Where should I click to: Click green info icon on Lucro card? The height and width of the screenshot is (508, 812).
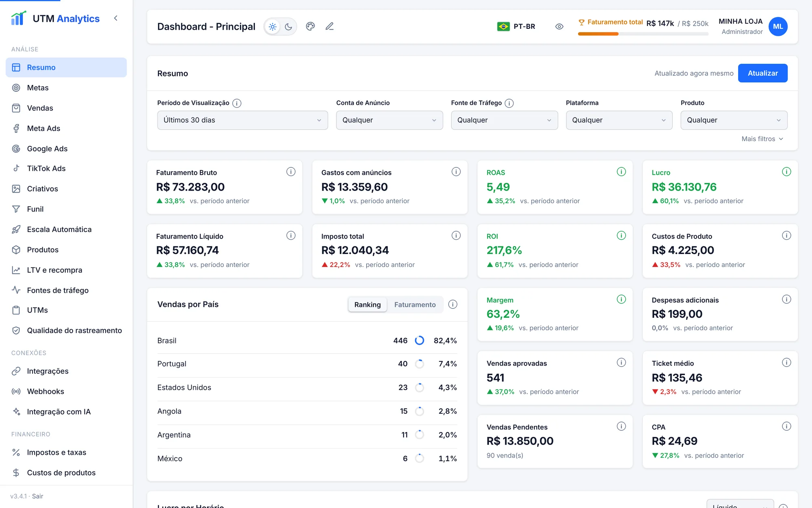click(x=786, y=172)
